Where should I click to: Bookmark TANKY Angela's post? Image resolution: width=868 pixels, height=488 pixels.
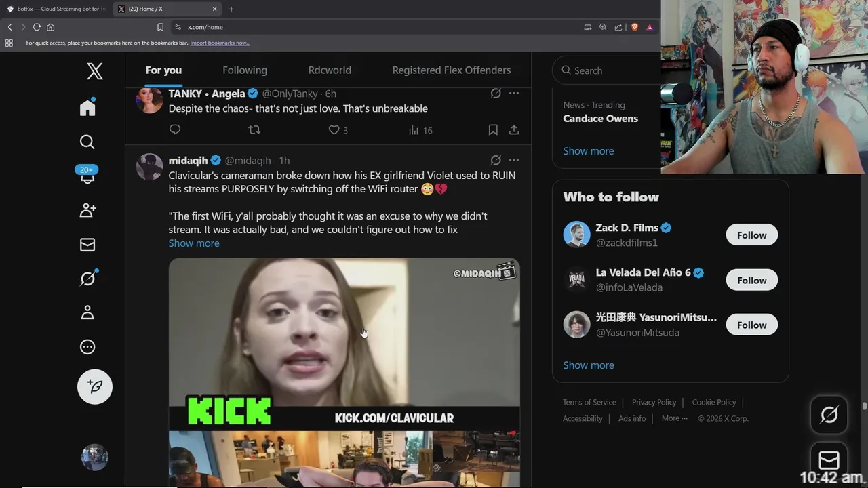point(493,129)
